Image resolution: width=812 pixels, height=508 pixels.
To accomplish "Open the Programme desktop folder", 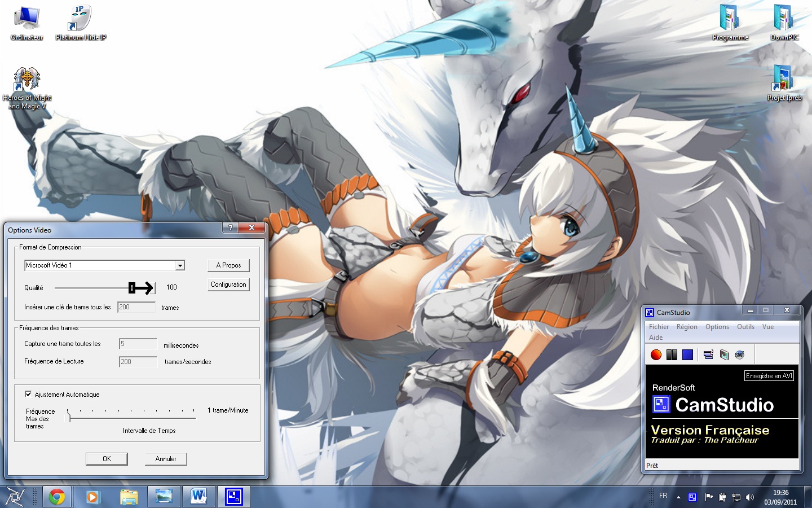I will point(730,23).
